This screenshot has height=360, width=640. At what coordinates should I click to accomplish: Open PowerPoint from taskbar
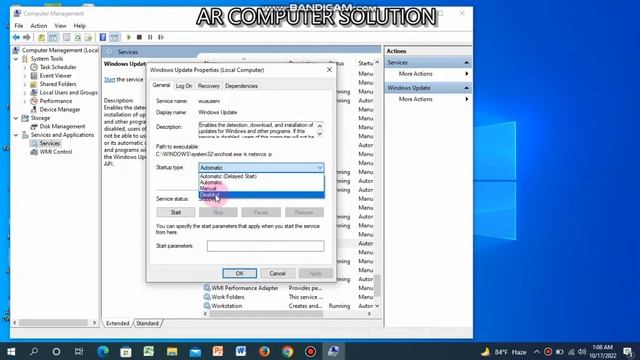point(218,351)
